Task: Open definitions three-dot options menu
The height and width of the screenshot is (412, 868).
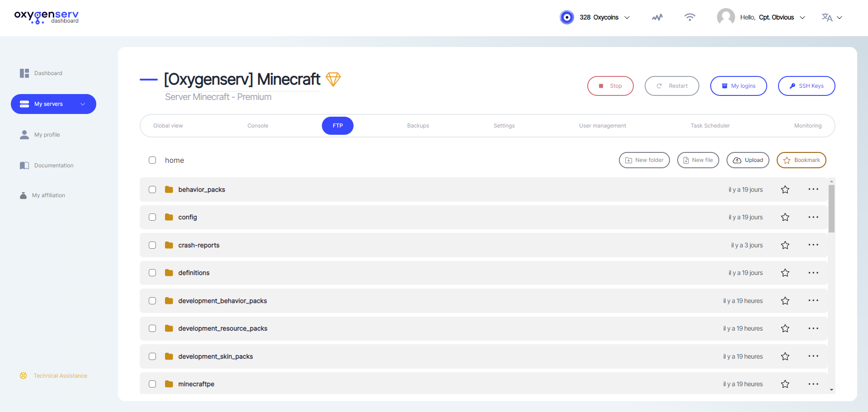Action: (x=813, y=273)
